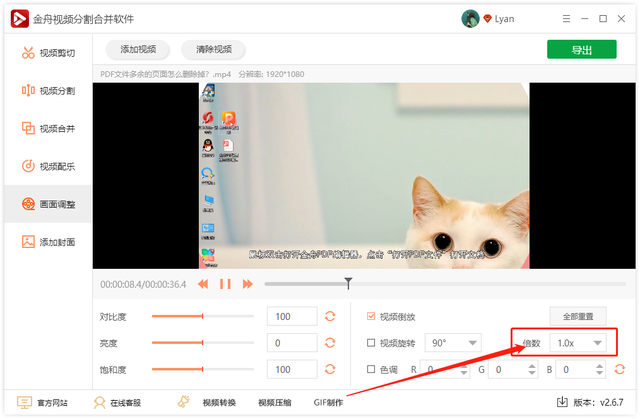The width and height of the screenshot is (640, 419).
Task: Adjust the 饱和度 saturation slider
Action: pyautogui.click(x=203, y=369)
